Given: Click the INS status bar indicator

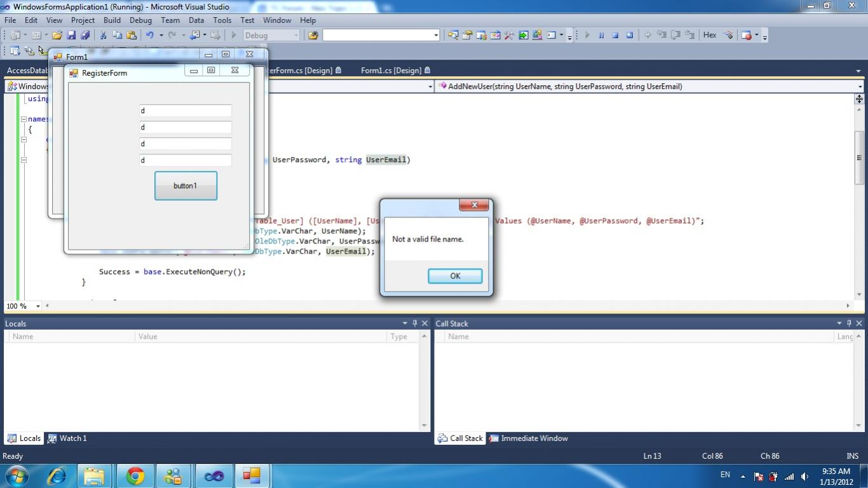Looking at the screenshot, I should pyautogui.click(x=852, y=456).
